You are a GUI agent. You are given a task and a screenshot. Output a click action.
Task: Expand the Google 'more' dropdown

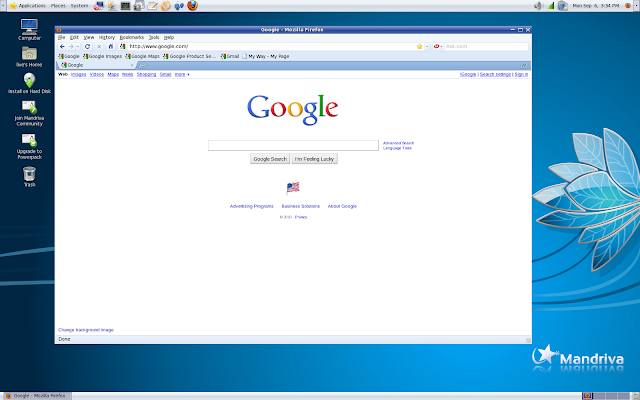pyautogui.click(x=182, y=74)
